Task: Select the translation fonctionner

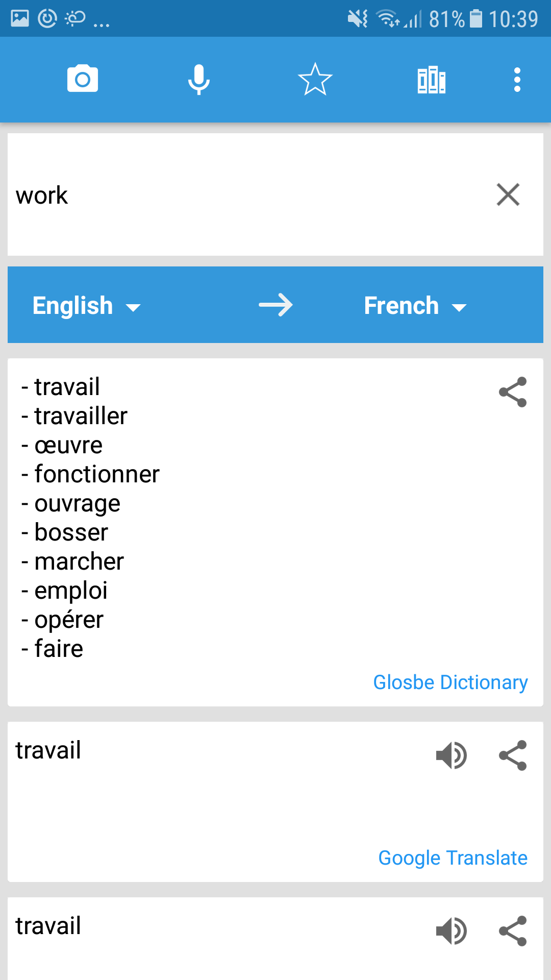Action: click(x=96, y=474)
